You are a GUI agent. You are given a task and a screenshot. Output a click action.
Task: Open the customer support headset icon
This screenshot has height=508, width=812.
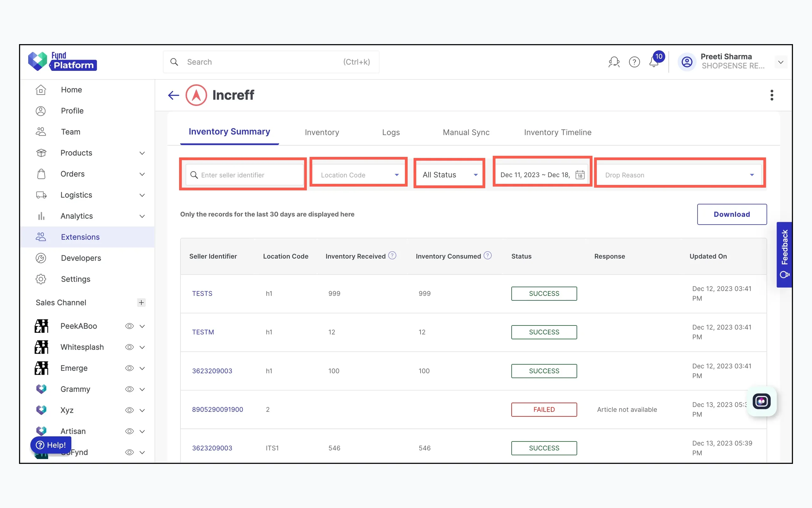pyautogui.click(x=614, y=62)
